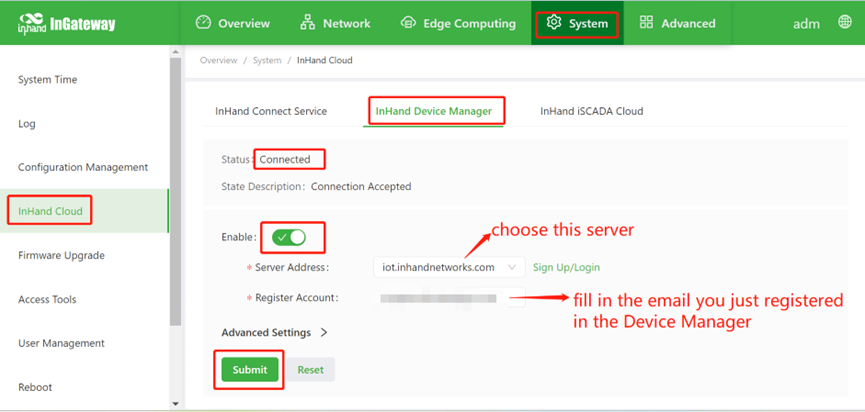The image size is (865, 412).
Task: Click the Advanced grid icon
Action: pyautogui.click(x=646, y=23)
